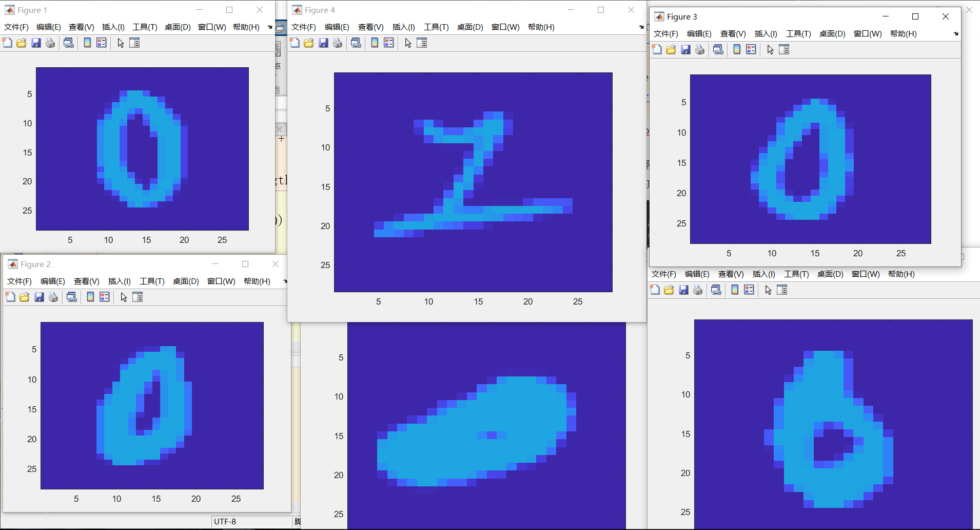Open 帮助(H) menu in bottom-right untitled figure

point(901,274)
